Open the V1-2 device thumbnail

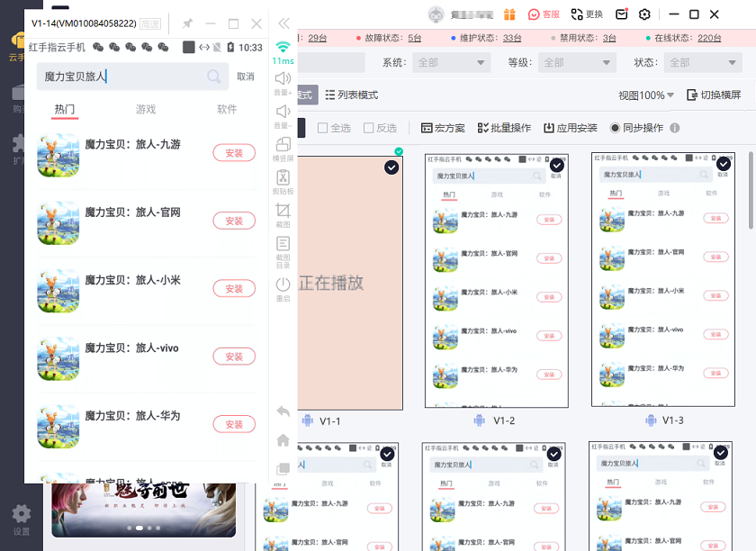pyautogui.click(x=497, y=281)
